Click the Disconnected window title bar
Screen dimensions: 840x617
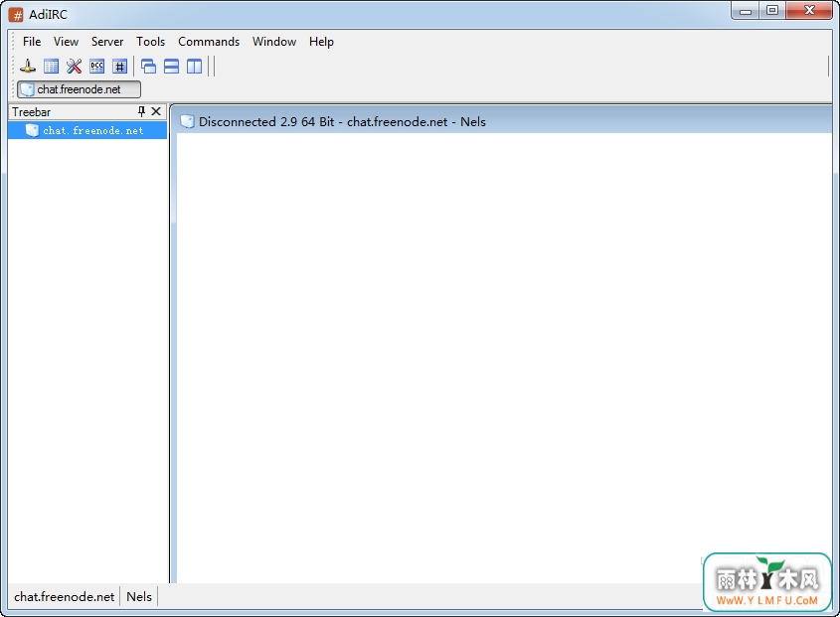[501, 121]
